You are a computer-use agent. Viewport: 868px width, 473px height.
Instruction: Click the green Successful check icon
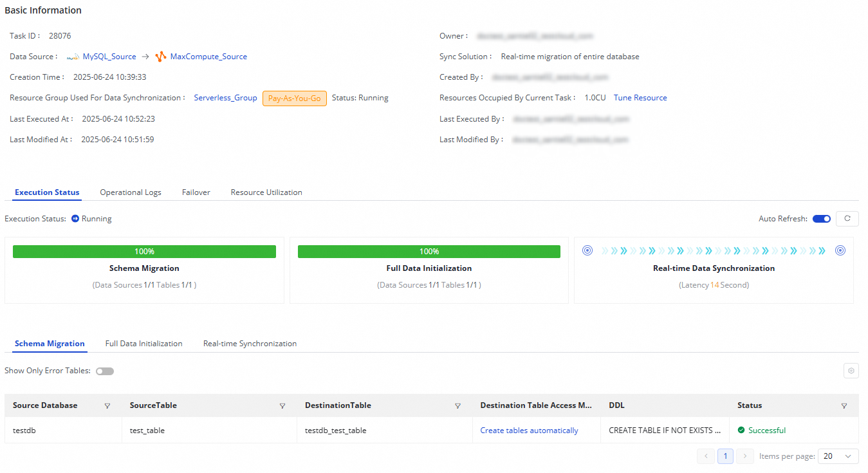[741, 430]
